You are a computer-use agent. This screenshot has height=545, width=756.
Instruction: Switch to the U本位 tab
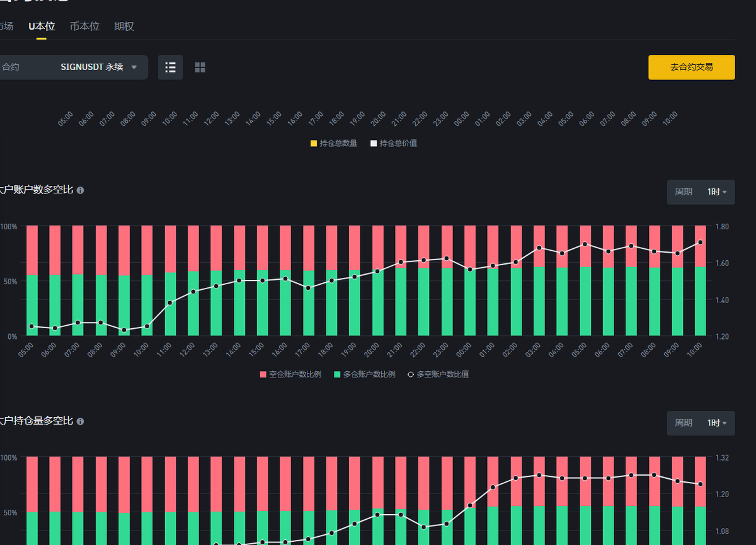[42, 26]
